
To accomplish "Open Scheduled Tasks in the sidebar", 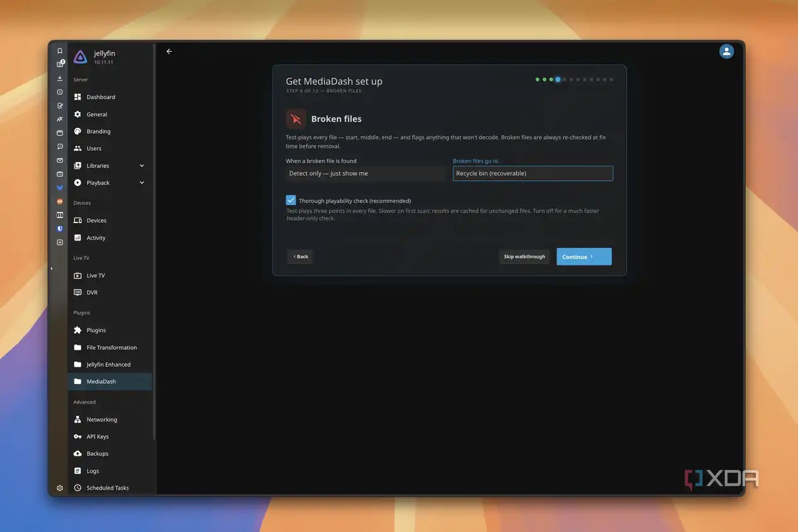I will pos(110,488).
